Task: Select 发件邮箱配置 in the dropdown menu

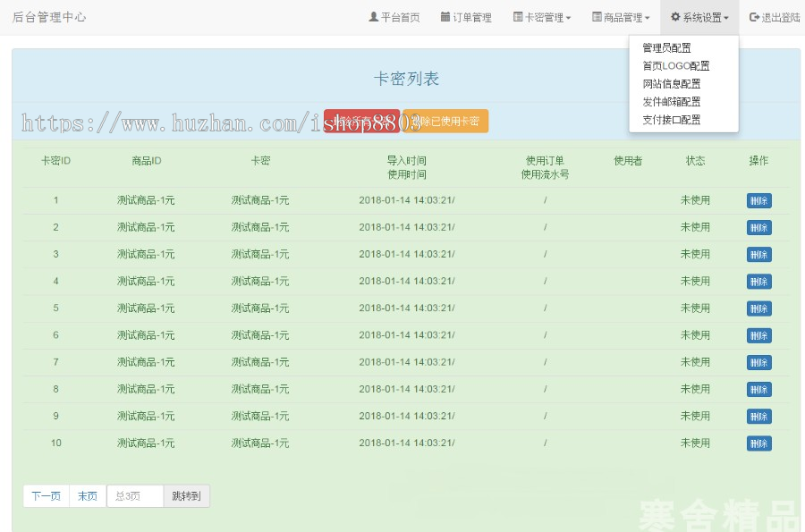Action: click(672, 102)
